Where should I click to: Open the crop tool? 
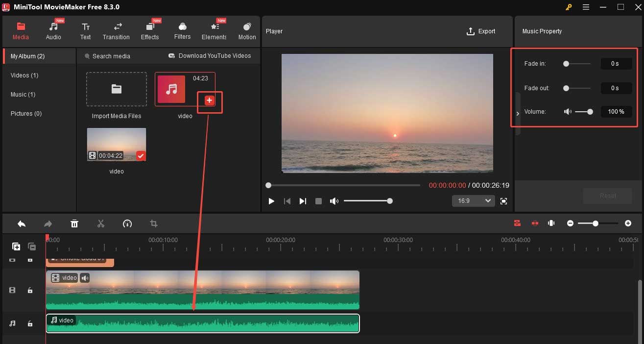click(154, 223)
